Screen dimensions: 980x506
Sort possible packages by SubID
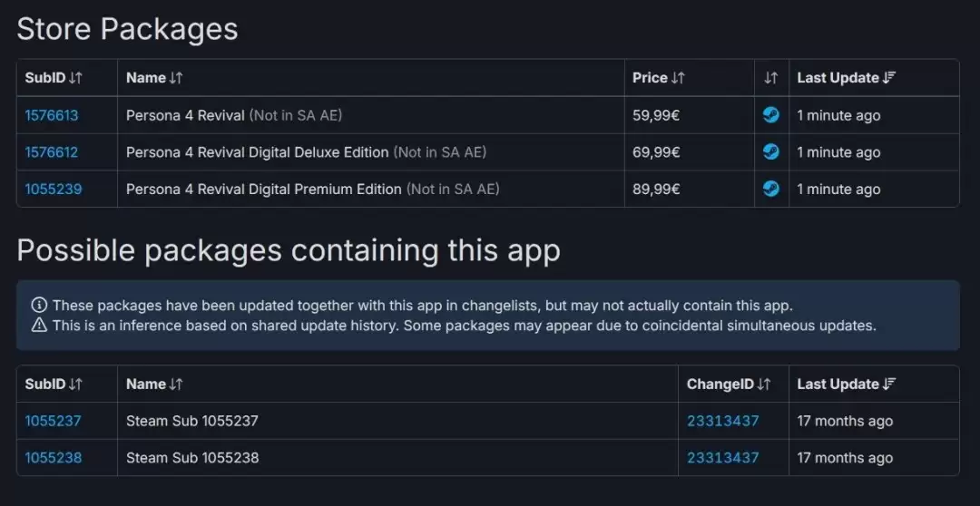coord(54,384)
